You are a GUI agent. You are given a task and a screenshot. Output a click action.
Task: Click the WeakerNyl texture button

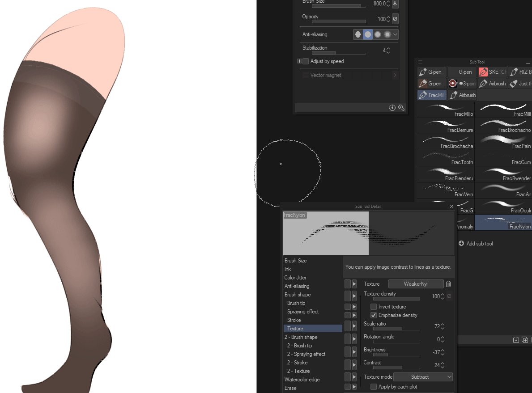click(x=416, y=284)
